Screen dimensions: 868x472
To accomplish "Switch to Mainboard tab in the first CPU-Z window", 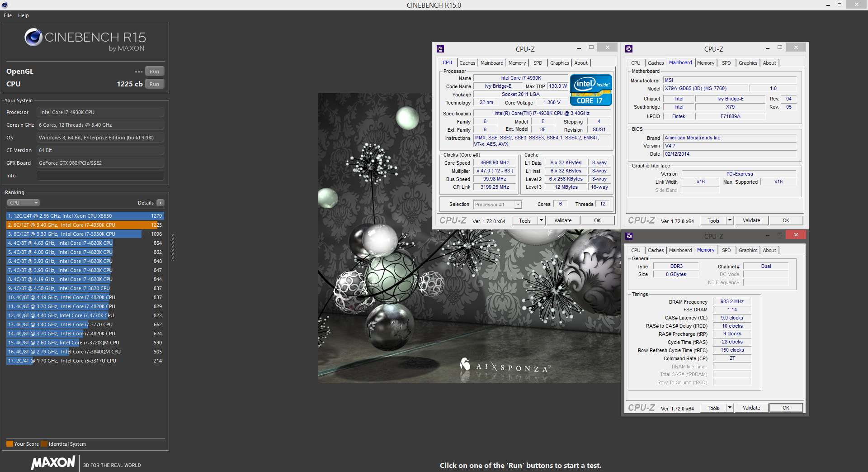I will click(492, 63).
